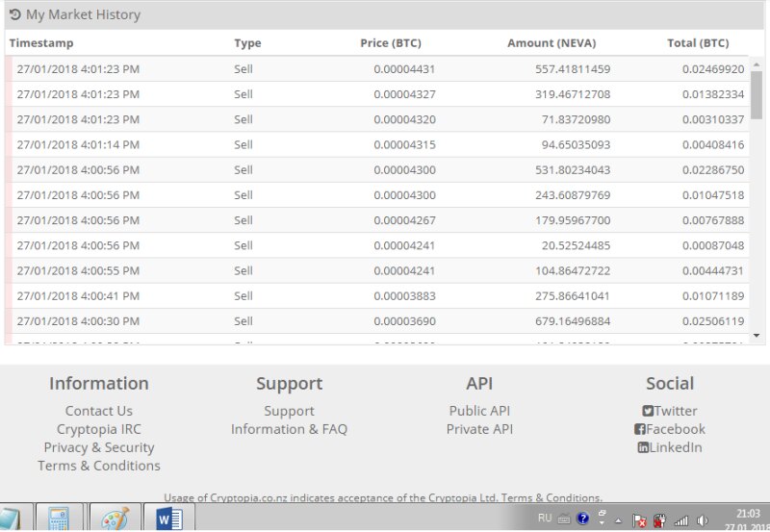
Task: Switch the RU keyboard language indicator
Action: tap(545, 519)
